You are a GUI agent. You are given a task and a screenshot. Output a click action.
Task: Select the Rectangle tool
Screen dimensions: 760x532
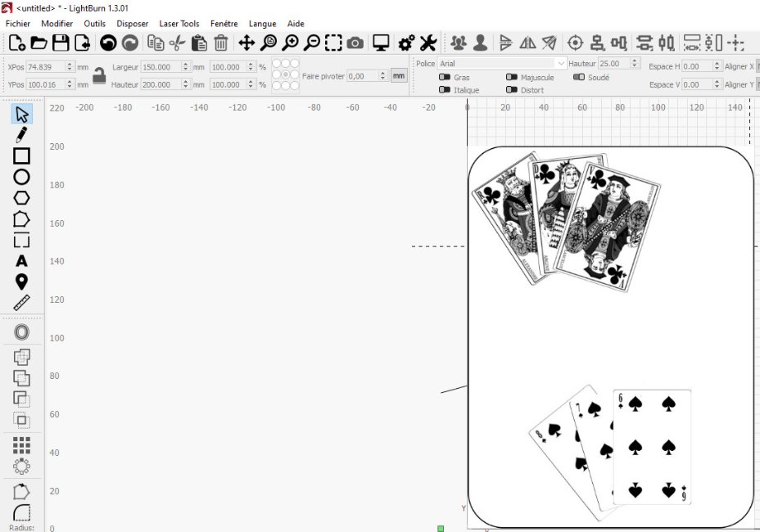[21, 156]
